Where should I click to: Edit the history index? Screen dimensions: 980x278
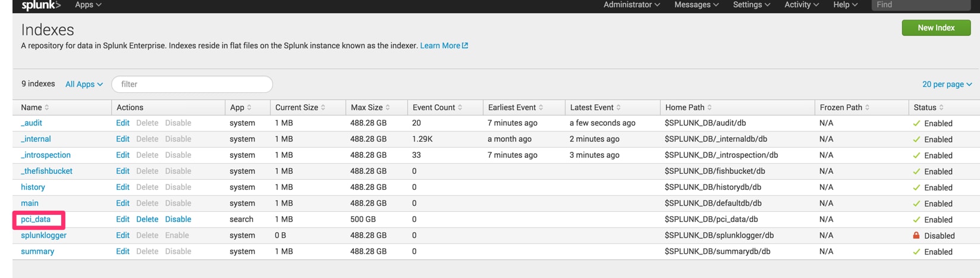tap(122, 188)
